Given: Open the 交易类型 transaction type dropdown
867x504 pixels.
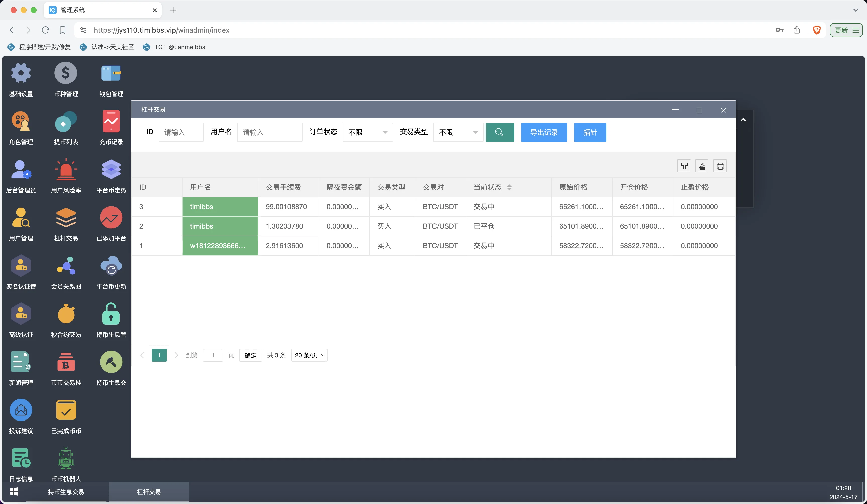Looking at the screenshot, I should pos(458,132).
